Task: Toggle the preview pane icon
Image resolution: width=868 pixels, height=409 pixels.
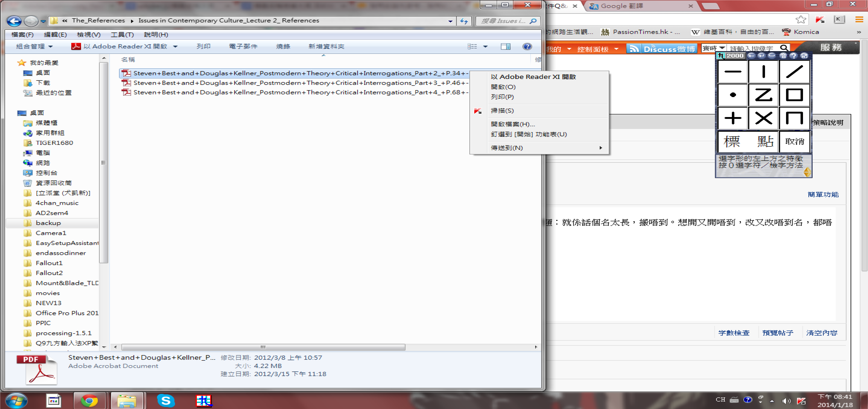Action: (505, 47)
